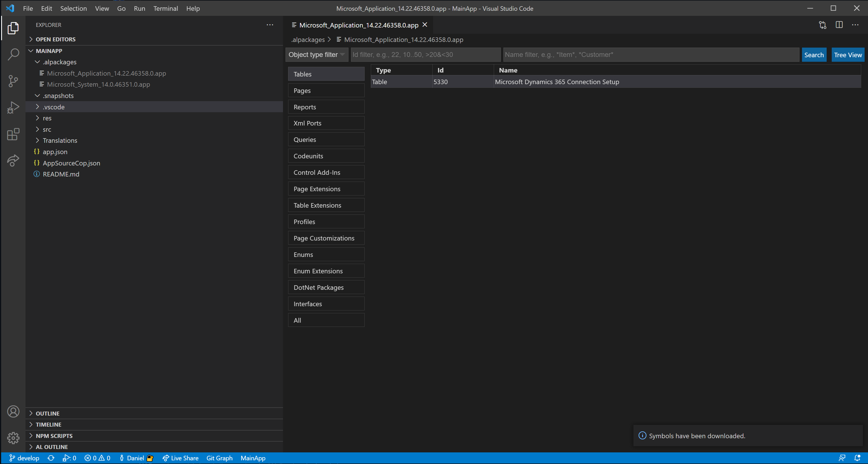
Task: Split the editor using the split icon
Action: click(x=839, y=25)
